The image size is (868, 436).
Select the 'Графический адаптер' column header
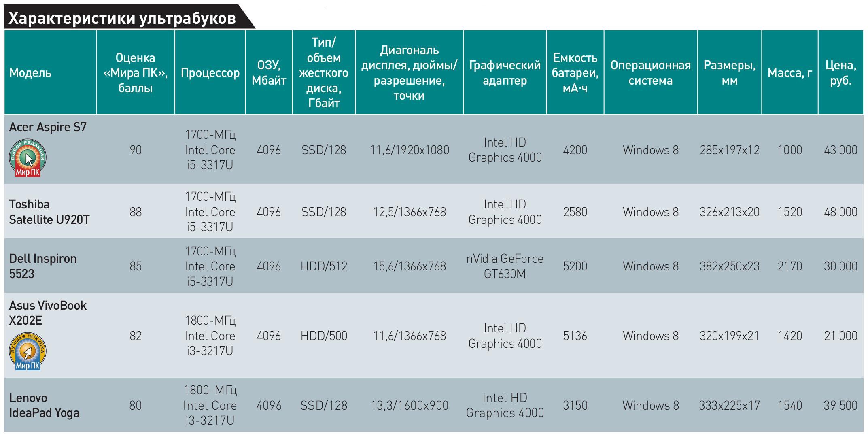click(x=505, y=73)
